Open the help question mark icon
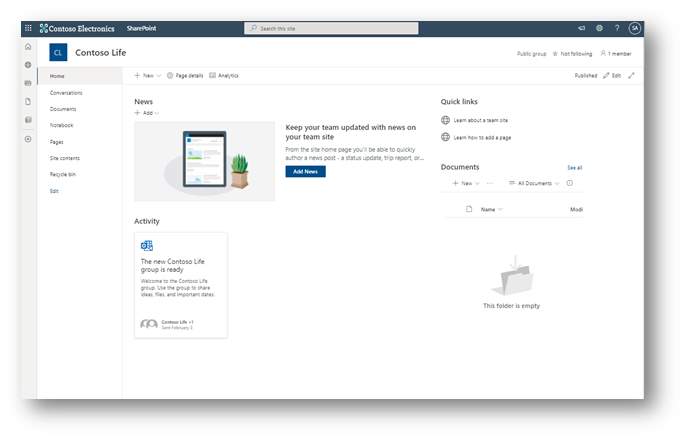Image resolution: width=687 pixels, height=441 pixels. click(x=617, y=28)
